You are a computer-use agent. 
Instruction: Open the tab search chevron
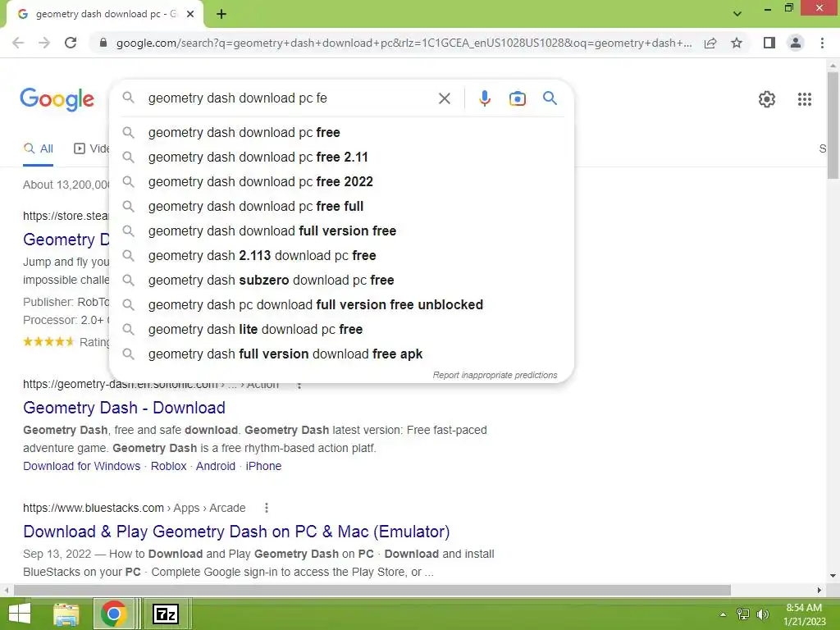point(737,13)
